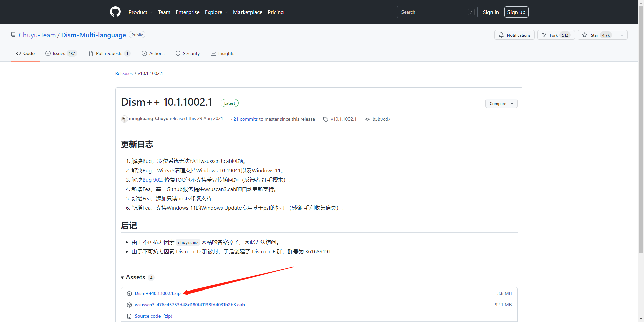Screen dimensions: 644x322
Task: Click the Latest release badge
Action: click(230, 103)
